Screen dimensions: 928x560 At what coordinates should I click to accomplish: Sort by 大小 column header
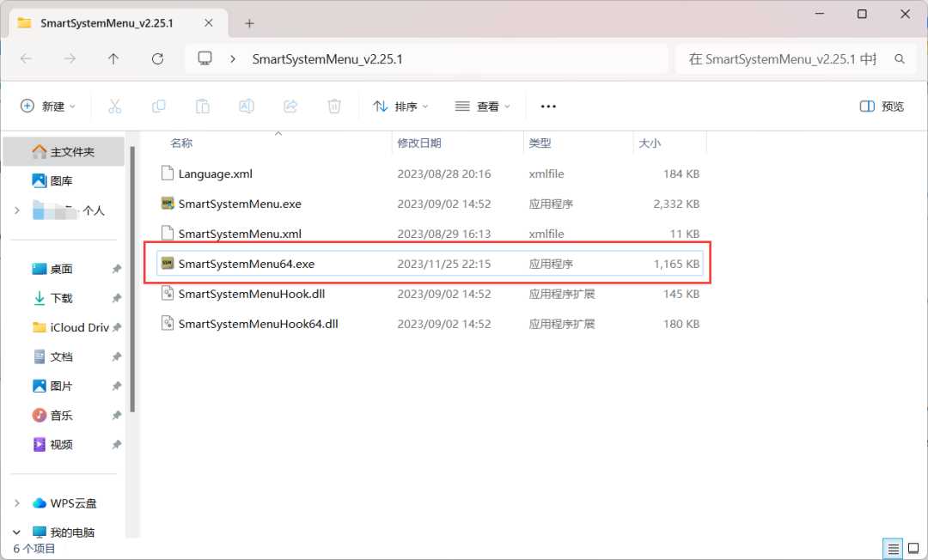650,143
